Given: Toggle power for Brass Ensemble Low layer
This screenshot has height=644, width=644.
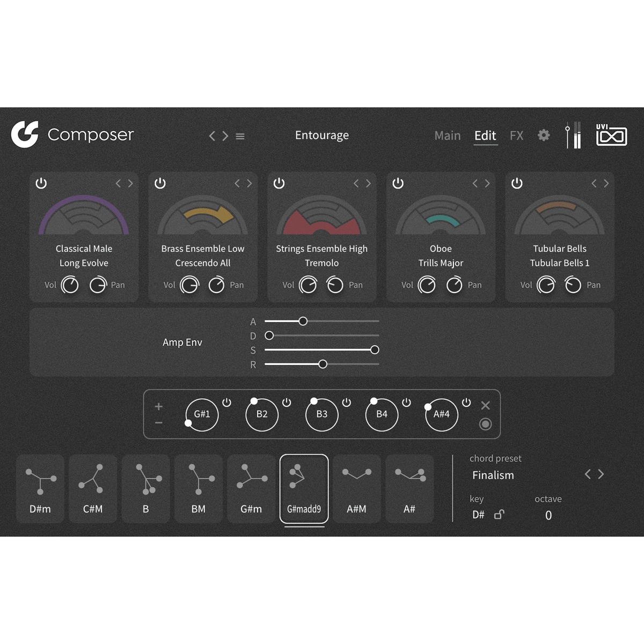Looking at the screenshot, I should coord(160,183).
